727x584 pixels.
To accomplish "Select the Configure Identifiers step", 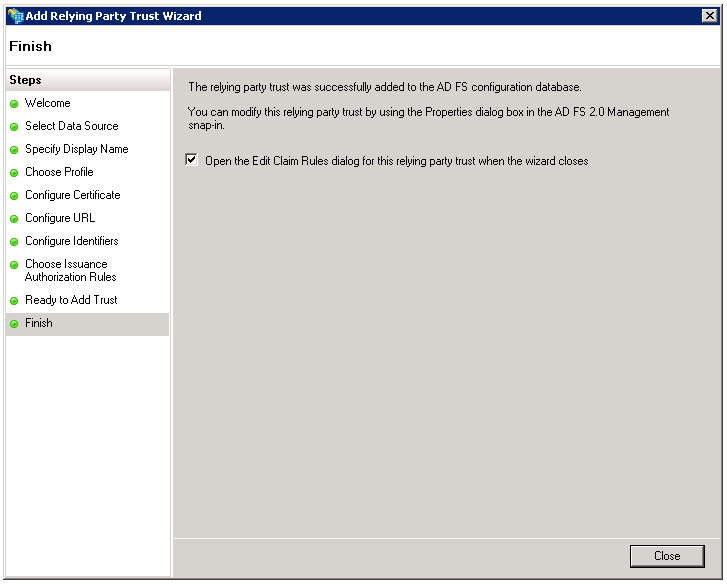I will click(x=71, y=241).
